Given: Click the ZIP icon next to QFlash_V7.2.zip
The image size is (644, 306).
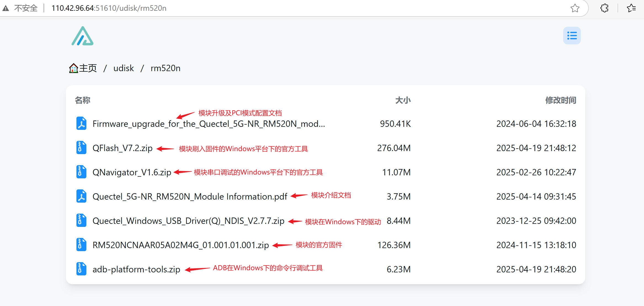Looking at the screenshot, I should click(x=81, y=148).
